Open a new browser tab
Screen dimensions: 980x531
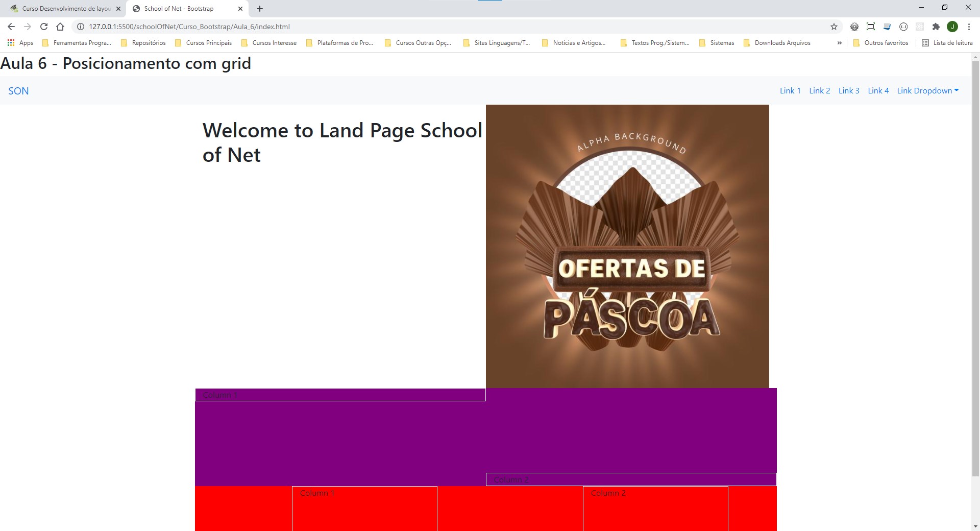point(260,9)
